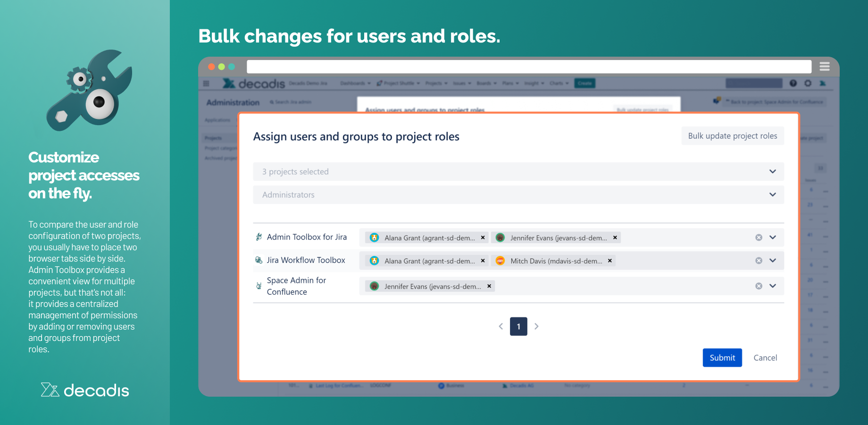Submit the project role assignments

click(x=722, y=357)
